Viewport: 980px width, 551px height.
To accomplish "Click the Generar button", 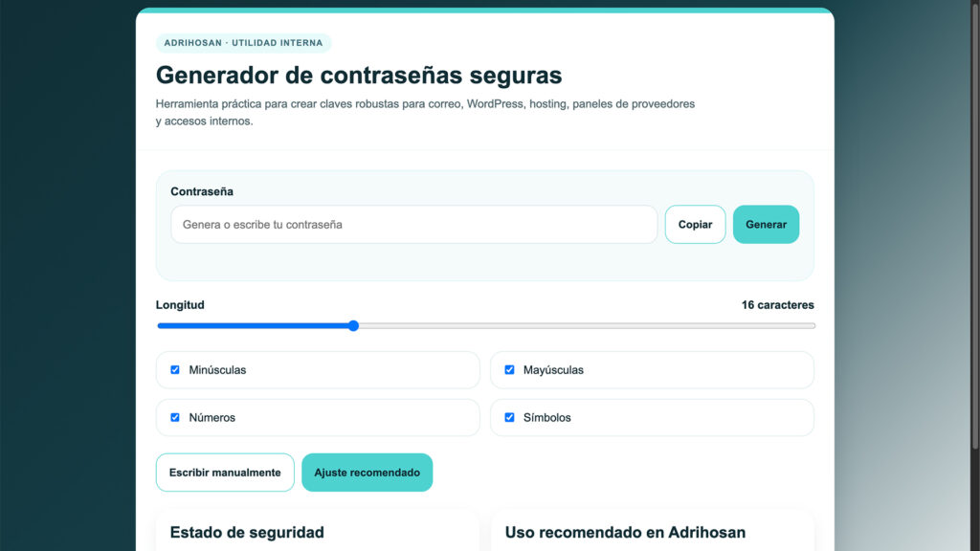I will 766,224.
